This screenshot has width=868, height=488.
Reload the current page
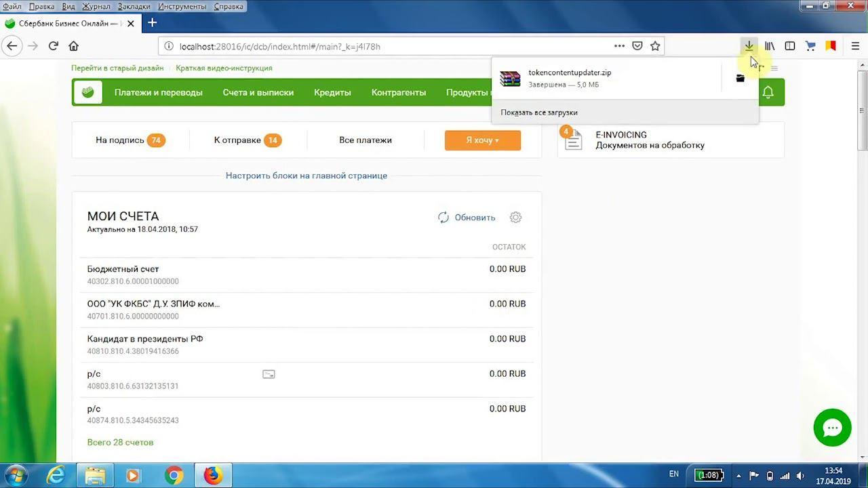tap(54, 46)
